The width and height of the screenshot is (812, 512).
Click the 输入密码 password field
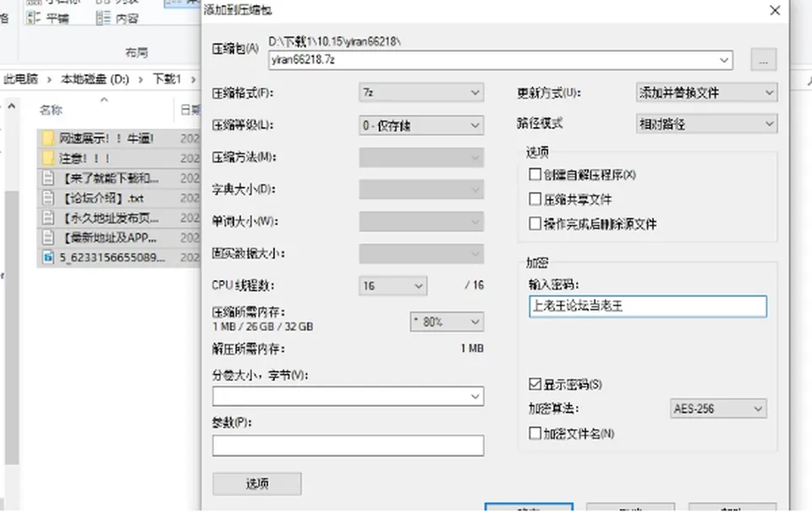648,306
